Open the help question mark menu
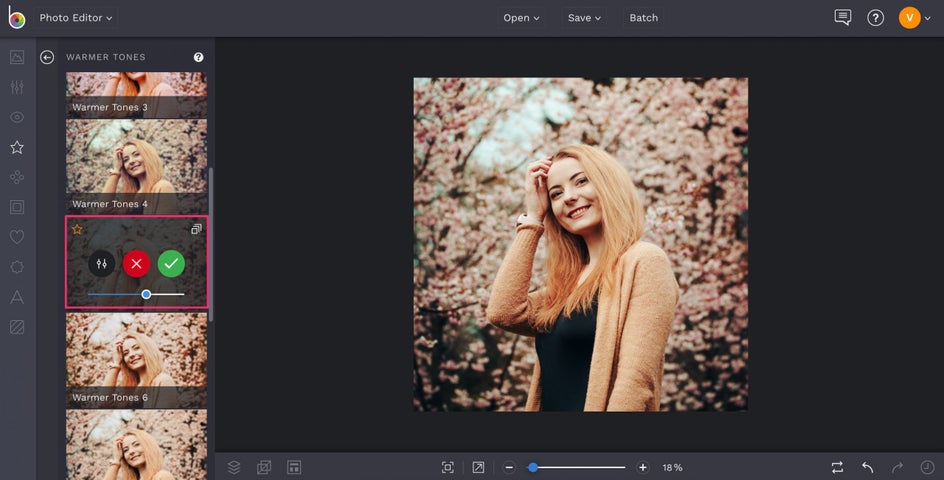Screen dimensions: 944x480 click(875, 18)
